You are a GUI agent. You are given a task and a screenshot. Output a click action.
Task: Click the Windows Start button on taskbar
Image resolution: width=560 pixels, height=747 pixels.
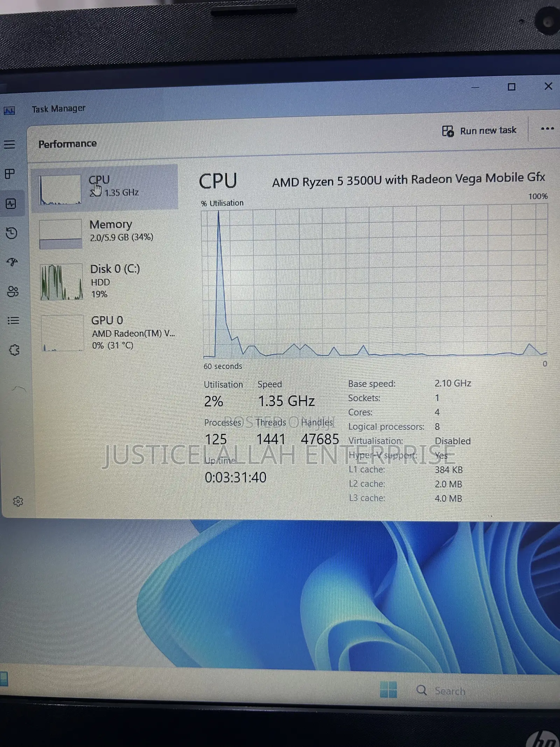[x=388, y=690]
